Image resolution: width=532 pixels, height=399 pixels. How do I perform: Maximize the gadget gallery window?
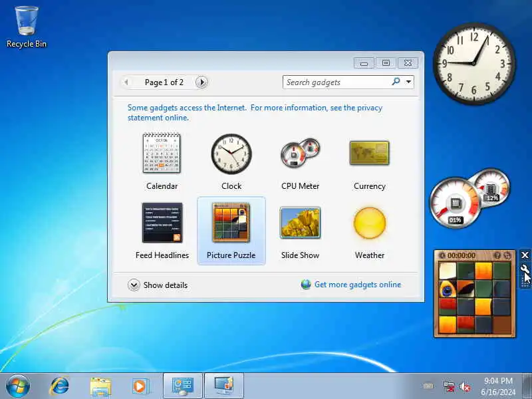tap(386, 63)
